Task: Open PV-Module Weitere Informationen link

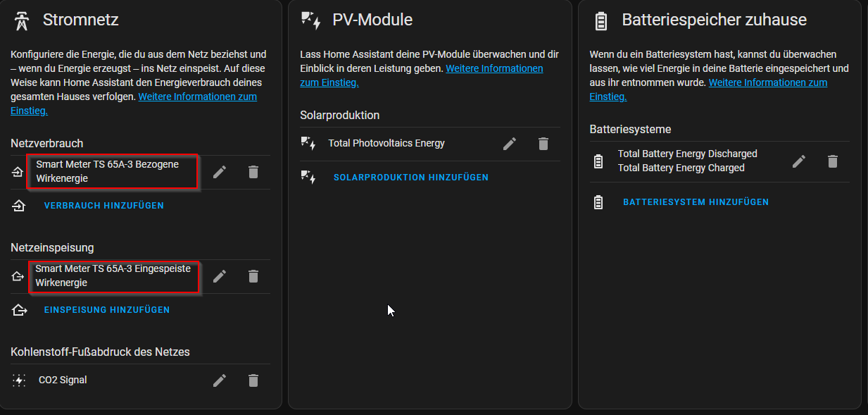Action: [421, 75]
